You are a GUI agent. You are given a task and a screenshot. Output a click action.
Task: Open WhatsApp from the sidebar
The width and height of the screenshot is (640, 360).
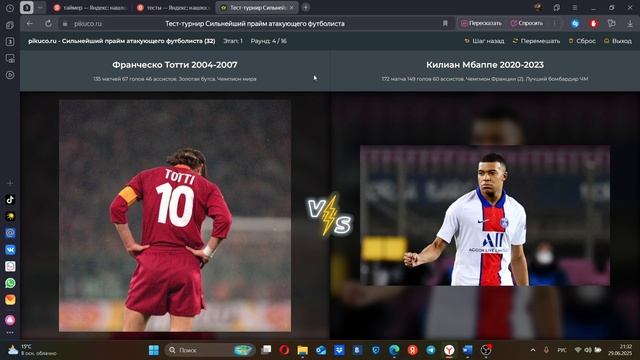click(10, 283)
